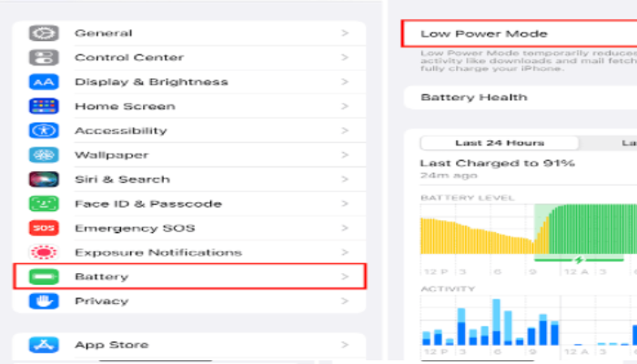The width and height of the screenshot is (637, 364).
Task: Select Siri & Search text
Action: click(x=122, y=179)
